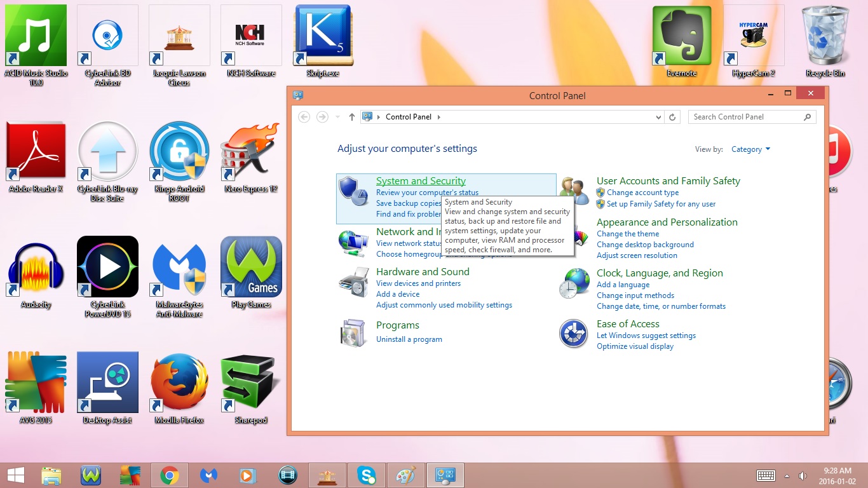Click the Up one level arrow
The image size is (868, 488).
pos(352,117)
